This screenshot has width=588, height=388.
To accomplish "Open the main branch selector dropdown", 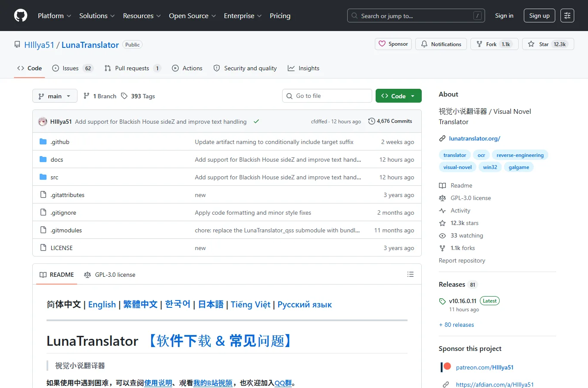I will click(55, 96).
